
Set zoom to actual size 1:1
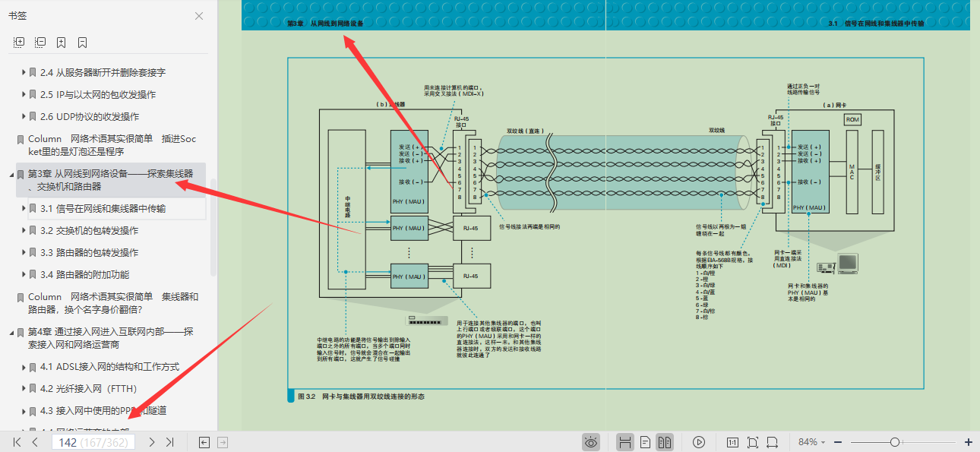(x=732, y=442)
